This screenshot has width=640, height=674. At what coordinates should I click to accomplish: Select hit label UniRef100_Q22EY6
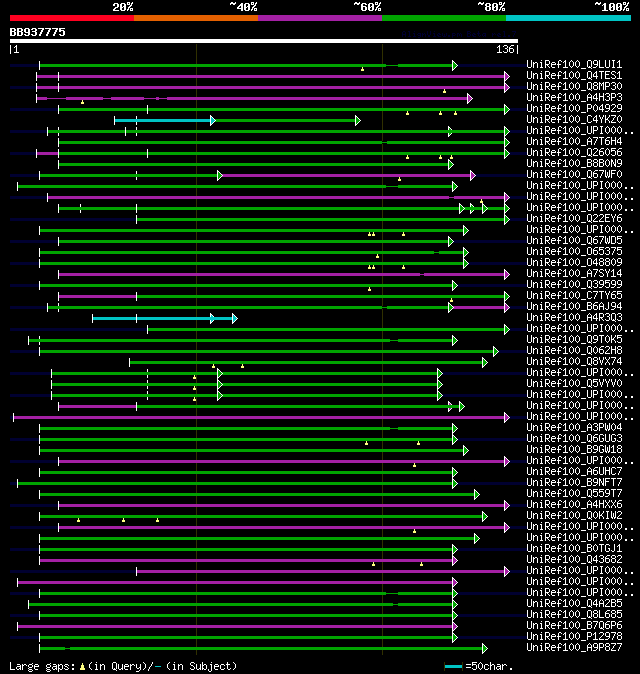[574, 218]
